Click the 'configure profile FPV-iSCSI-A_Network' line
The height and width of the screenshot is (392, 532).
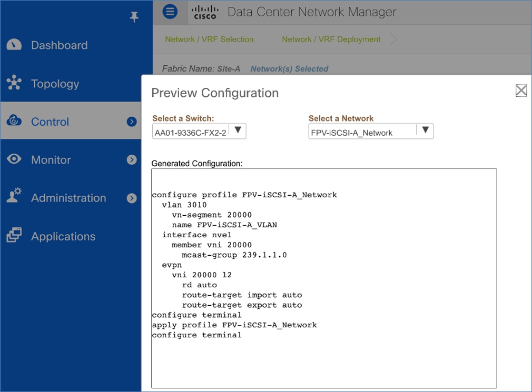coord(244,195)
